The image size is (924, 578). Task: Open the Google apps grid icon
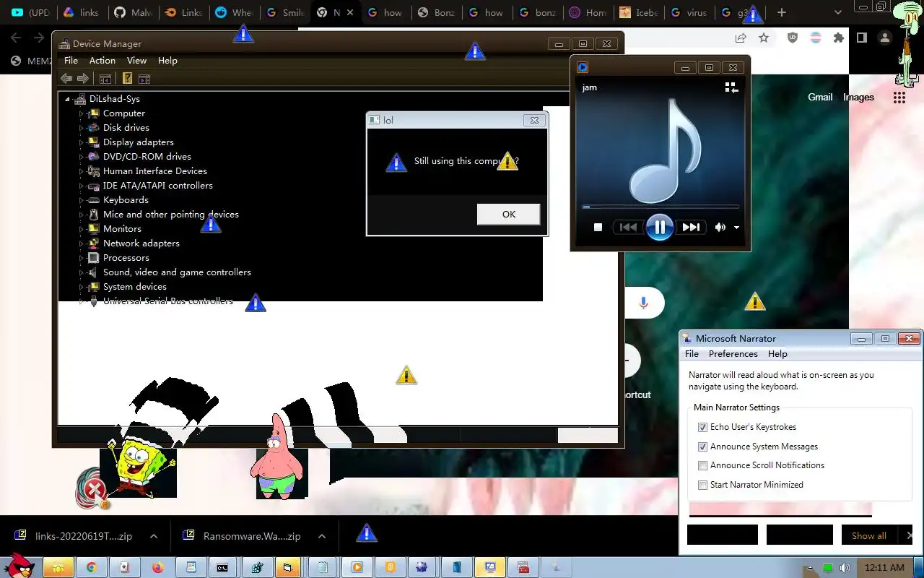[899, 97]
